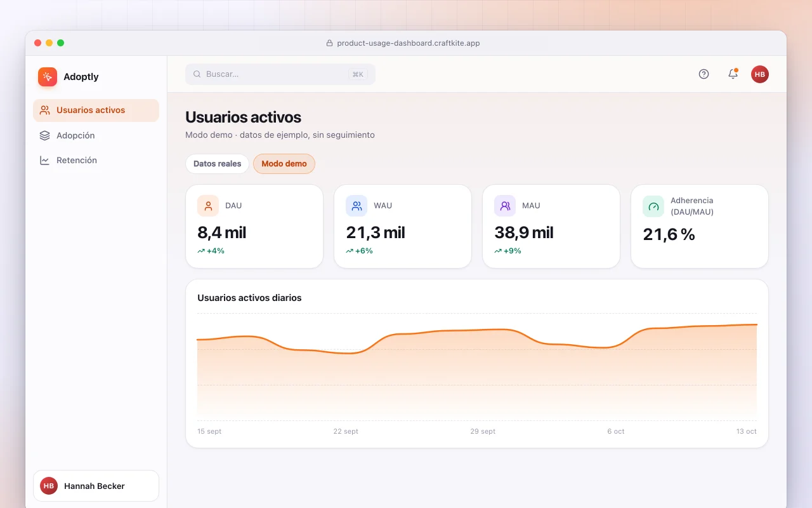Switch to Datos reales mode
The width and height of the screenshot is (812, 508).
(217, 164)
